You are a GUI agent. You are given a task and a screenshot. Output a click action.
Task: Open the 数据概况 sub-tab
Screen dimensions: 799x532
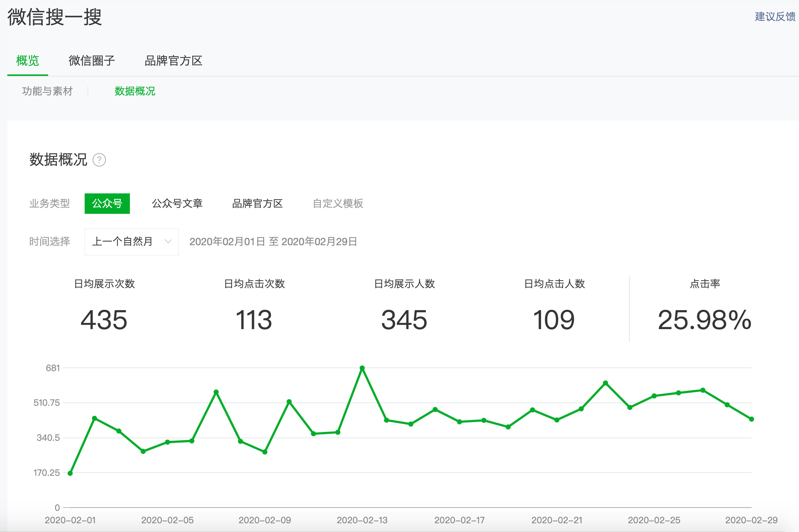(x=135, y=91)
